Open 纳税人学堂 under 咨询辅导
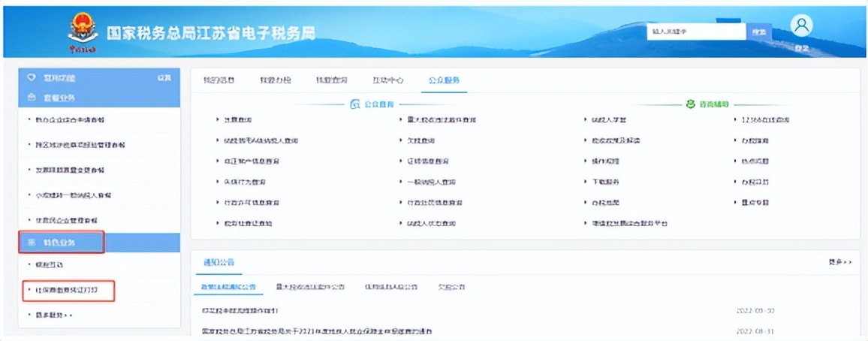The width and height of the screenshot is (868, 341). pos(609,119)
